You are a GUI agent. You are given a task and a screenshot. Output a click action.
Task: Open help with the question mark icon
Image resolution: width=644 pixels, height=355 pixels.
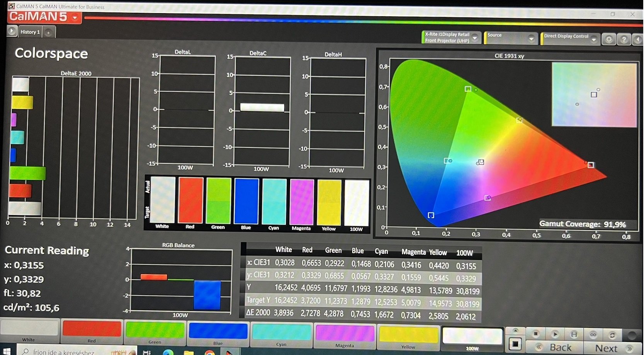(624, 39)
